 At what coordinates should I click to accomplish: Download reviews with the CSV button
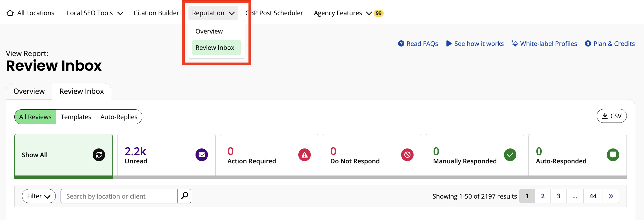point(611,116)
